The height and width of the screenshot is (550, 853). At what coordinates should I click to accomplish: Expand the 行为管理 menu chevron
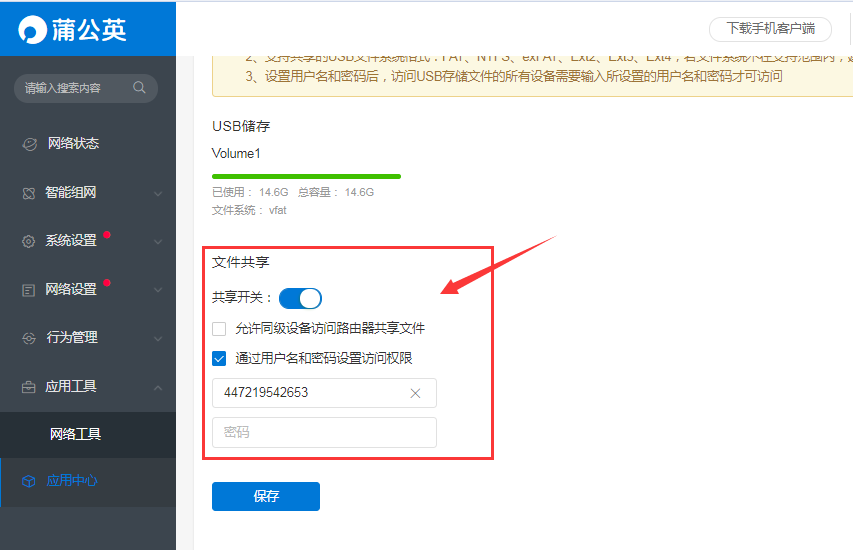pos(158,338)
